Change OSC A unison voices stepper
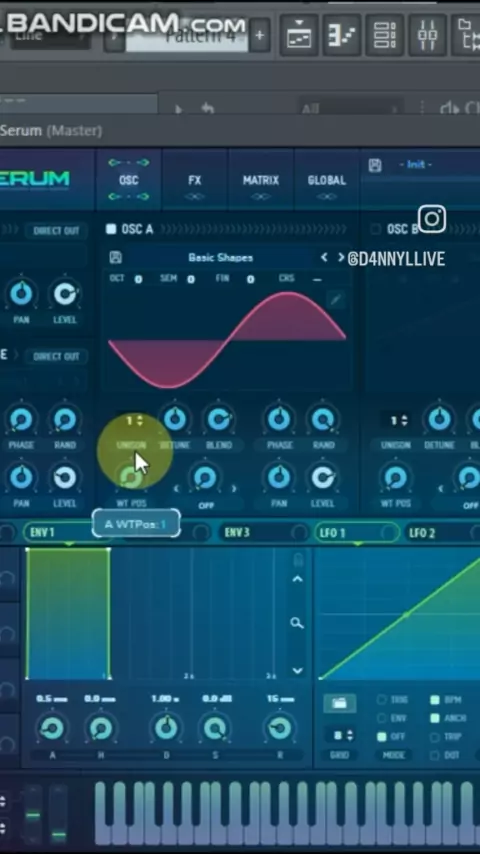 pyautogui.click(x=134, y=420)
